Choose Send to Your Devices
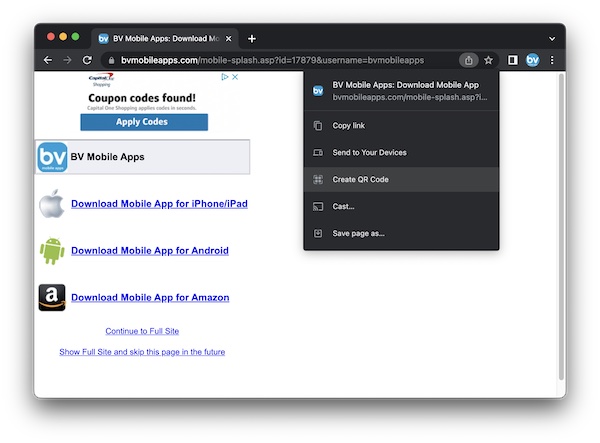This screenshot has width=600, height=443. pos(401,152)
